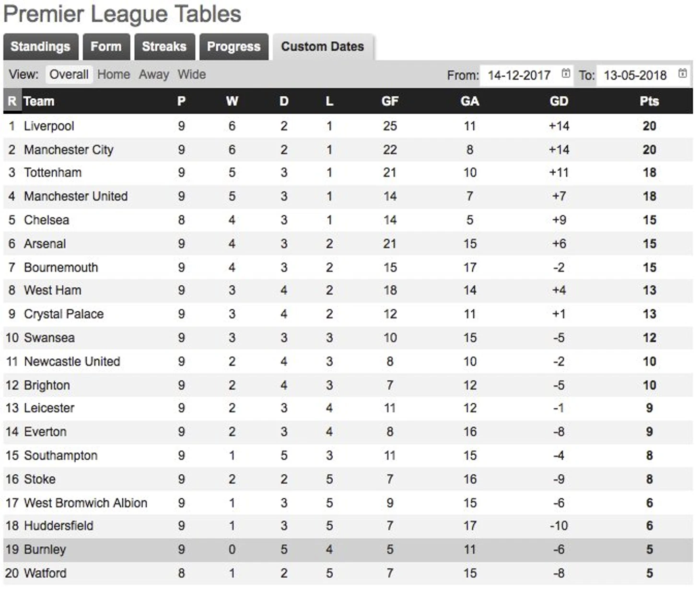
Task: Click the R rank column header
Action: pyautogui.click(x=12, y=101)
